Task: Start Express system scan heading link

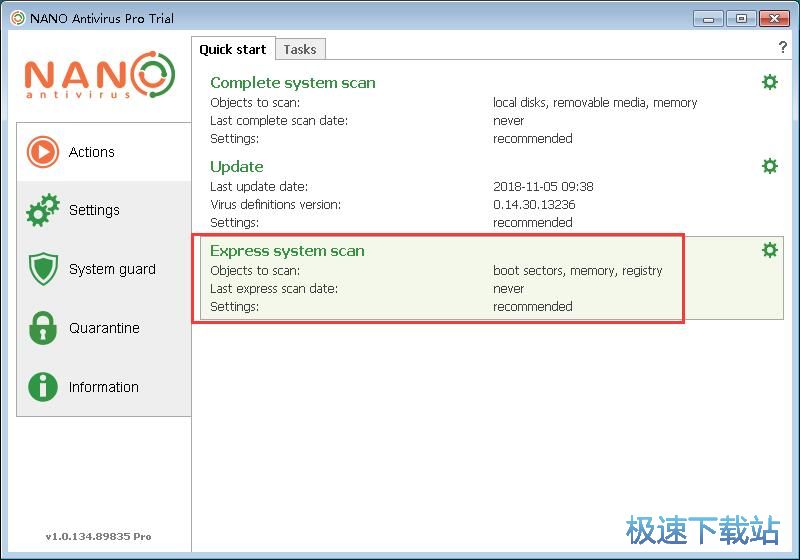Action: pos(287,251)
